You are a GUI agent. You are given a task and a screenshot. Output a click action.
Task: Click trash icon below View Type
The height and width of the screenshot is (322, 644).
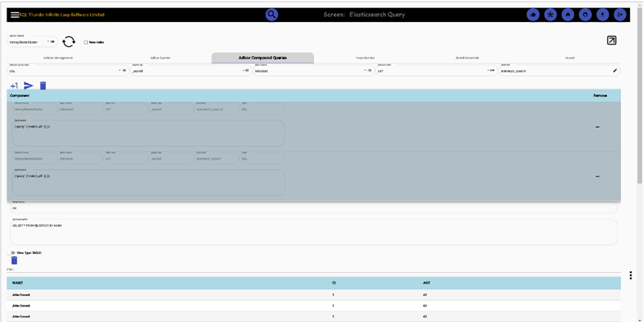(x=14, y=261)
